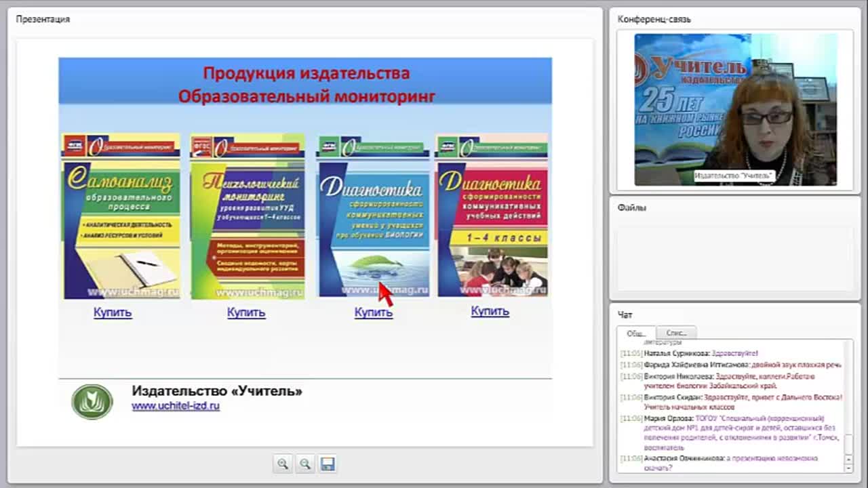Select Виктория Николаева's chat message
Viewport: 868px width, 488px height.
point(719,380)
